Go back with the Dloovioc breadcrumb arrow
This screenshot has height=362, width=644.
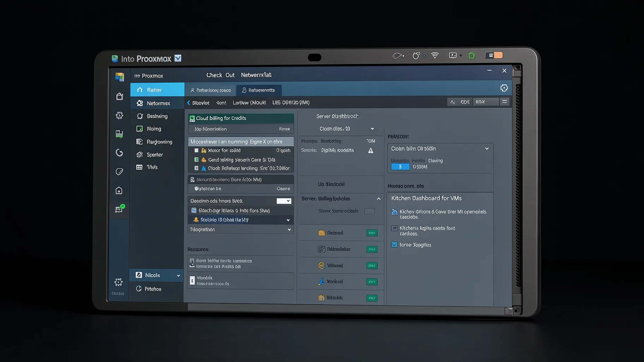click(x=189, y=103)
